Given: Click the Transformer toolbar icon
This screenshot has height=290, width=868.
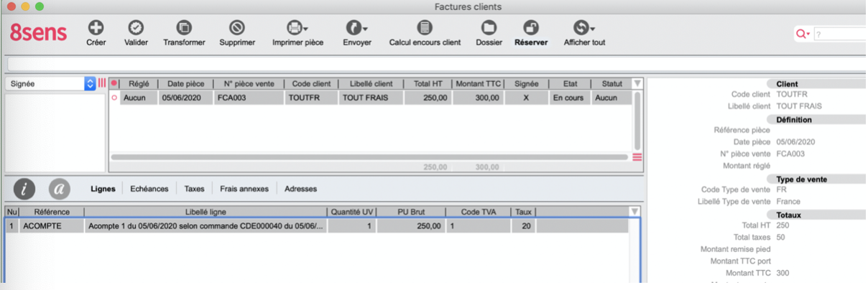Looking at the screenshot, I should pyautogui.click(x=184, y=27).
